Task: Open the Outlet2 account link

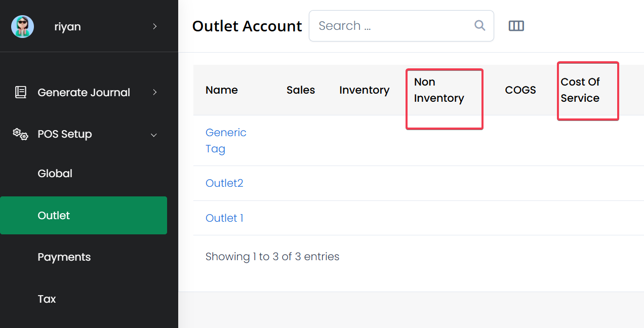Action: 224,183
